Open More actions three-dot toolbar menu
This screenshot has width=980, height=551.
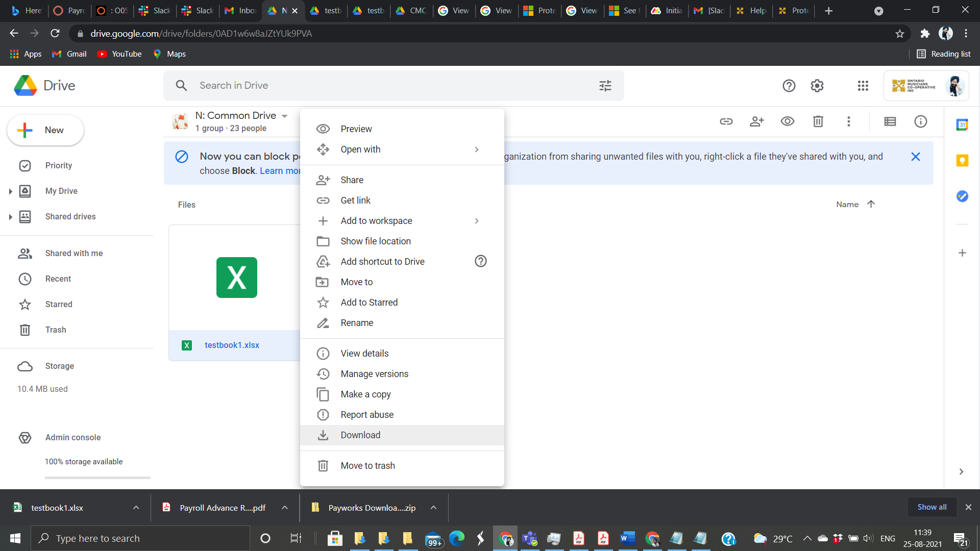click(x=849, y=121)
